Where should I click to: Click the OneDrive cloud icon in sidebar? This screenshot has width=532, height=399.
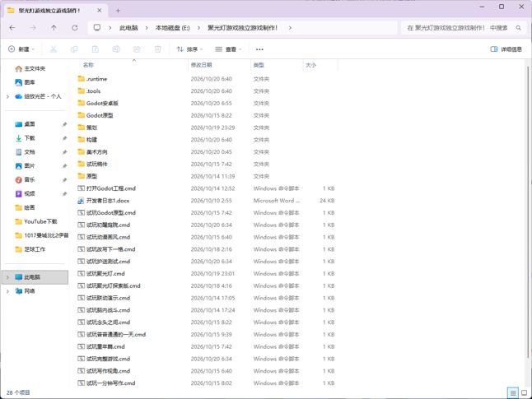tap(18, 96)
